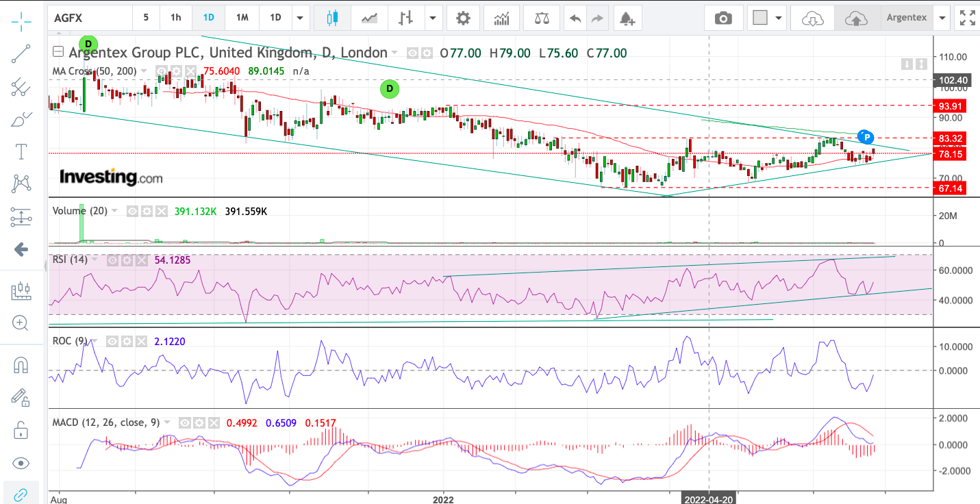Expand Argentex Group PLC title dropdown
Image resolution: width=980 pixels, height=504 pixels.
click(x=394, y=53)
